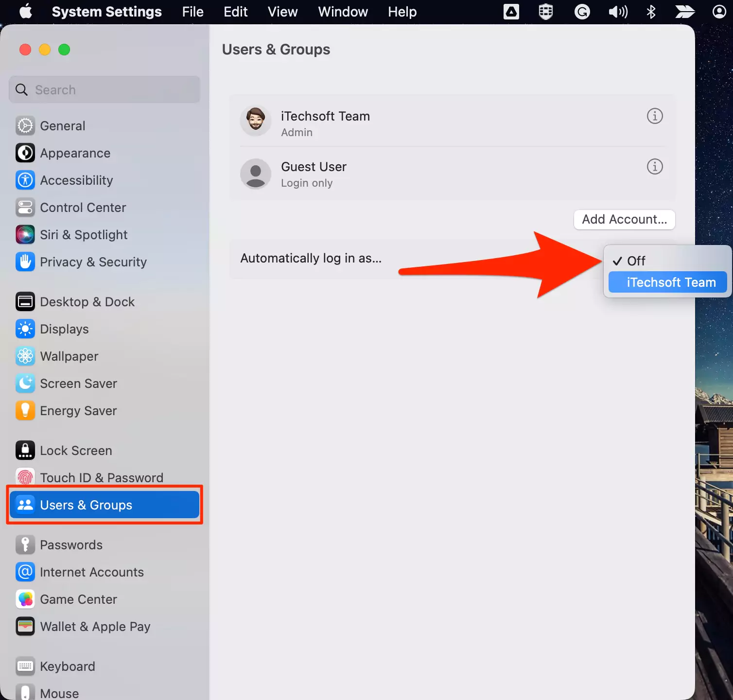The height and width of the screenshot is (700, 733).
Task: Focus the Search field in sidebar
Action: point(105,90)
